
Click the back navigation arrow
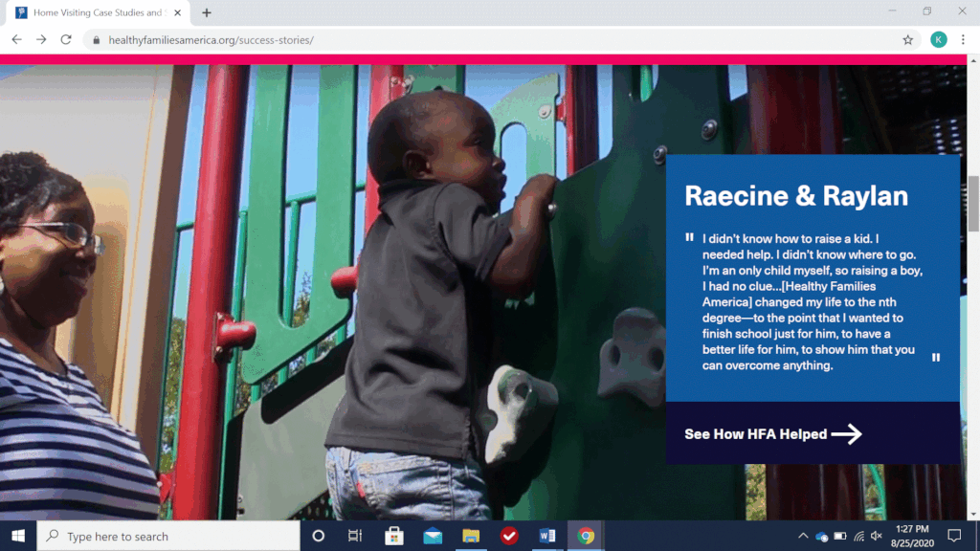(x=15, y=39)
